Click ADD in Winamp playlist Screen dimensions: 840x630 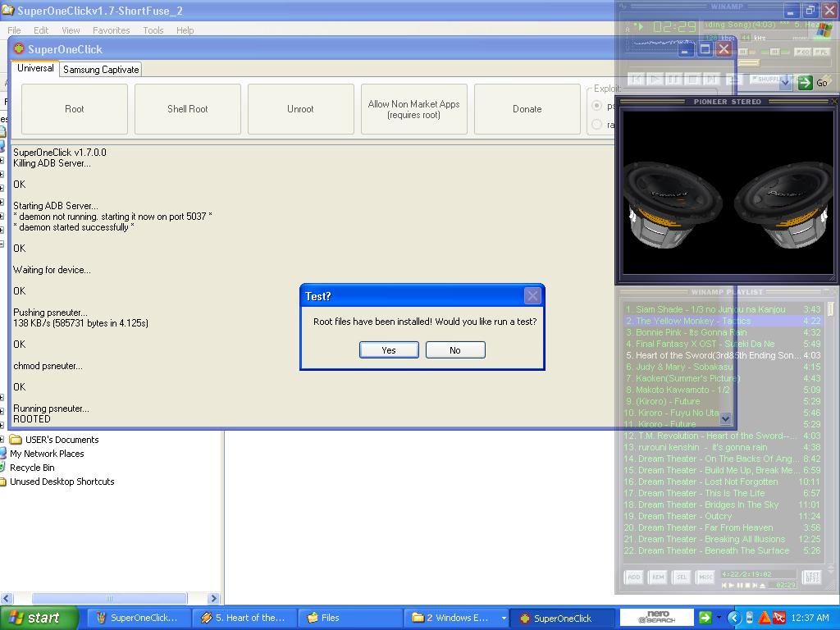[x=634, y=577]
